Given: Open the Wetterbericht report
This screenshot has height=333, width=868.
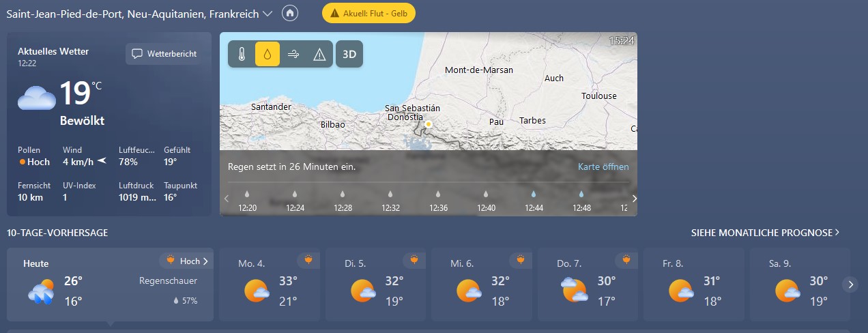Looking at the screenshot, I should 164,54.
